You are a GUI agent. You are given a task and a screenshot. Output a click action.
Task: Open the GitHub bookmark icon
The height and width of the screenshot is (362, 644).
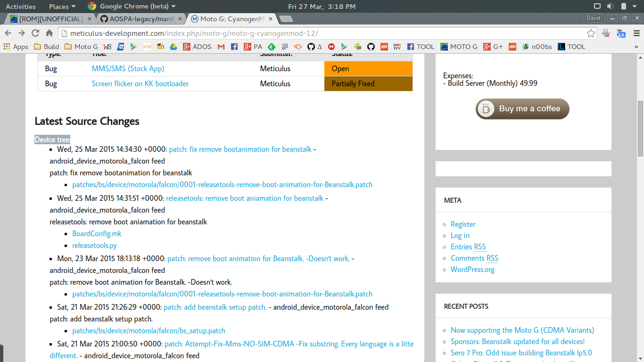pos(312,46)
